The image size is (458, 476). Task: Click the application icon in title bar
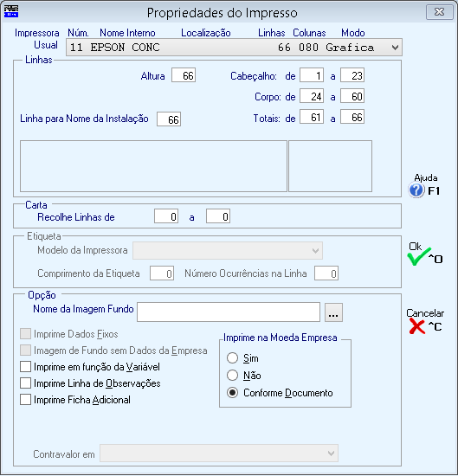11,12
